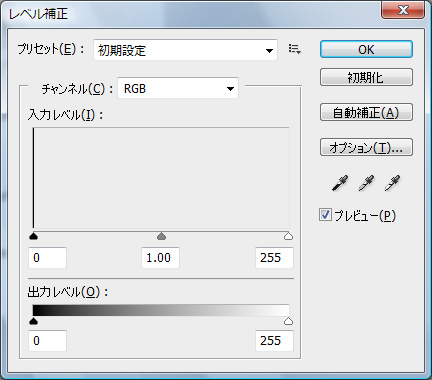Click the output black slider handle
432x380 pixels.
[33, 321]
